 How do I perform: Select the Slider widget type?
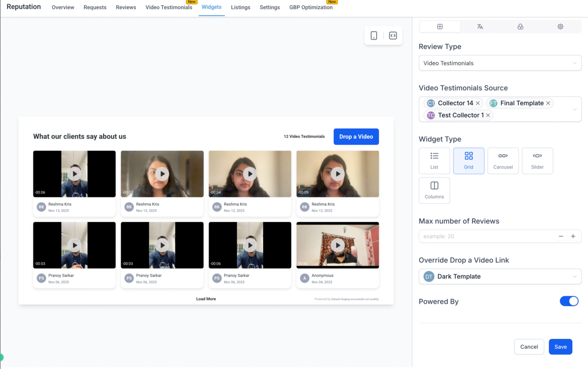click(x=537, y=161)
